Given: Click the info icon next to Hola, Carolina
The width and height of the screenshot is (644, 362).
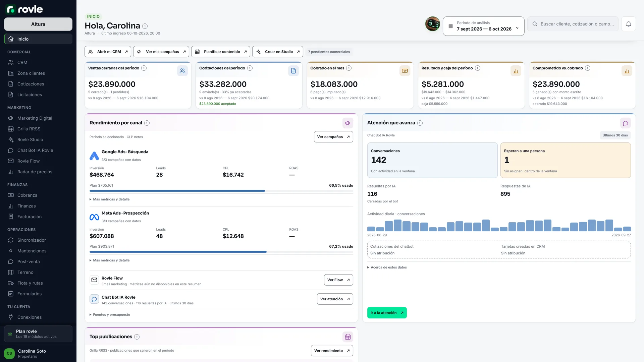Looking at the screenshot, I should click(x=145, y=26).
